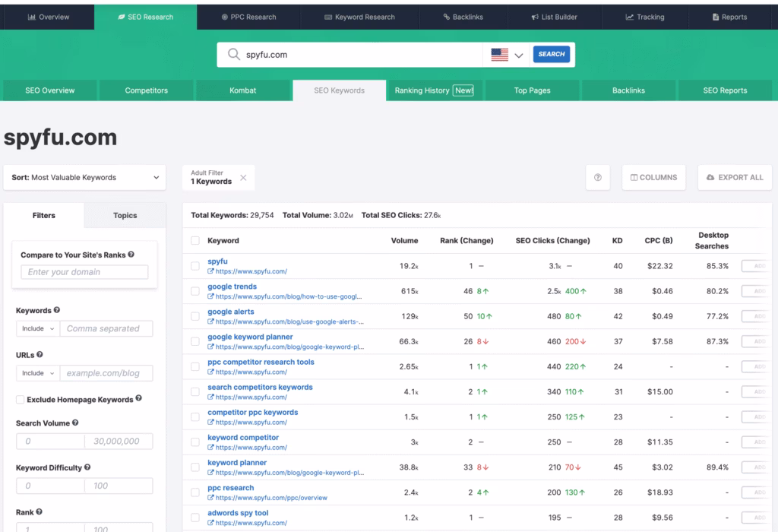Remove the Adult Filter with its X

pyautogui.click(x=242, y=176)
